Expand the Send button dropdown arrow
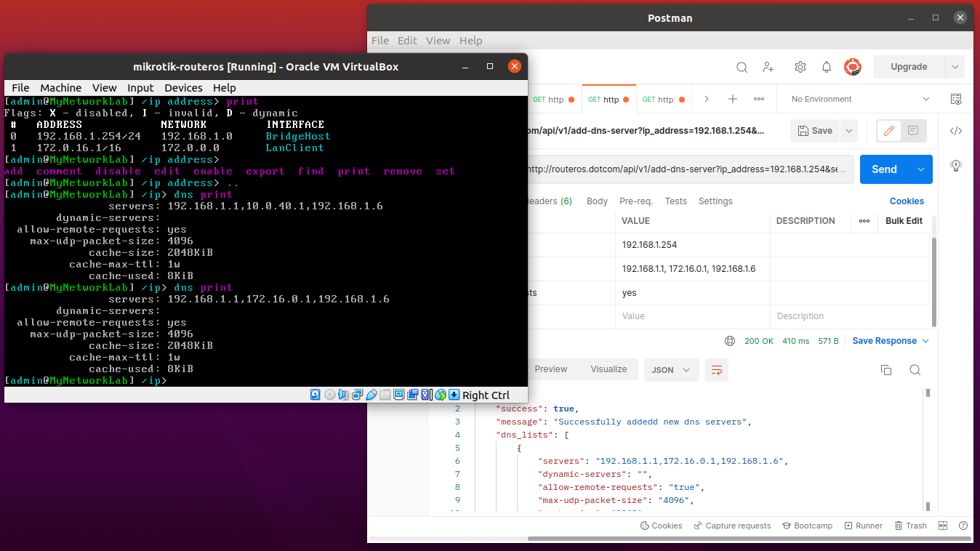 coord(920,169)
